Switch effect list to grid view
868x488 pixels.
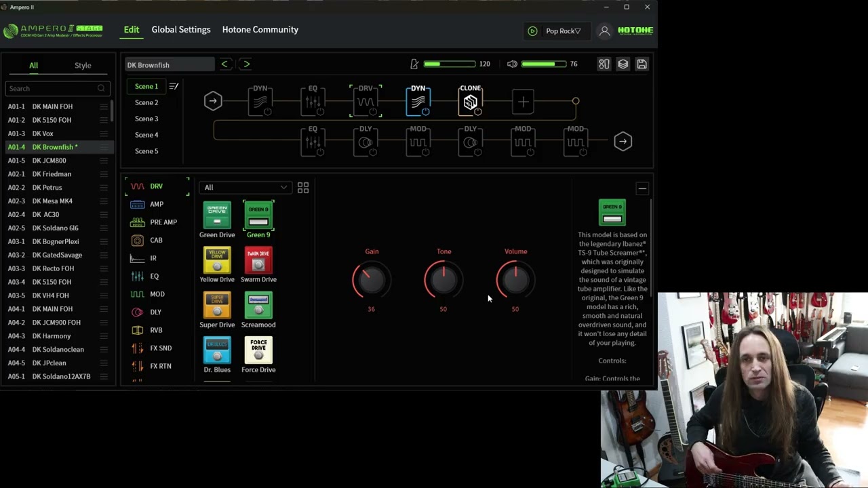(x=303, y=187)
